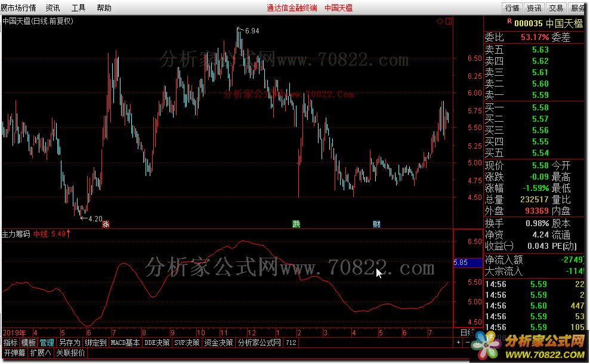Expand the 扩展∧ panel
Image resolution: width=590 pixels, height=364 pixels.
(x=40, y=353)
